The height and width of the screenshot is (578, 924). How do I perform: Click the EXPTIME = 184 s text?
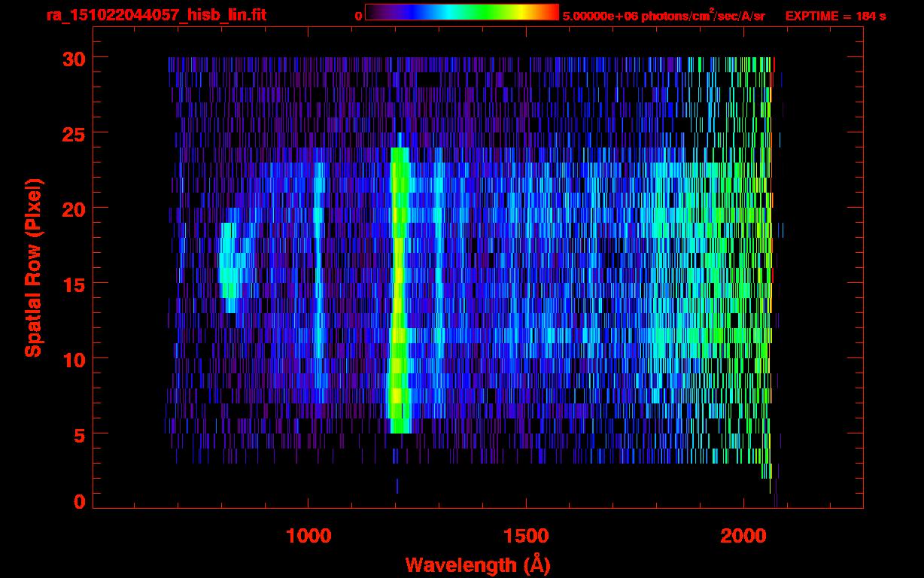coord(835,16)
